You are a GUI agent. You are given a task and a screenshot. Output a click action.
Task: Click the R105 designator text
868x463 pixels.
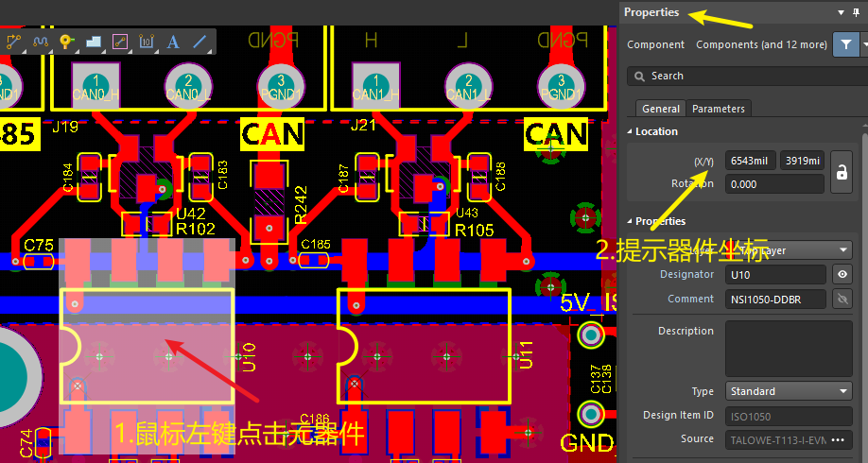coord(474,230)
